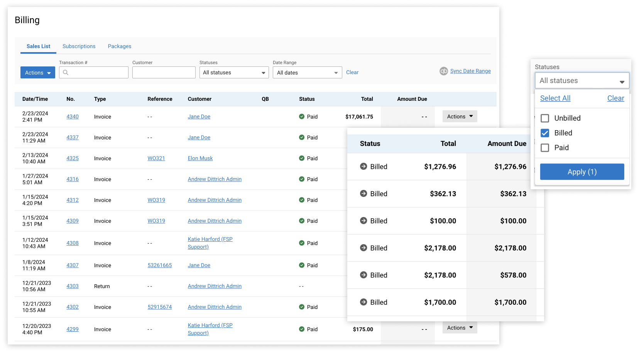Click the Billed arrow icon for $1,700.00 row
The image size is (644, 358).
(363, 302)
